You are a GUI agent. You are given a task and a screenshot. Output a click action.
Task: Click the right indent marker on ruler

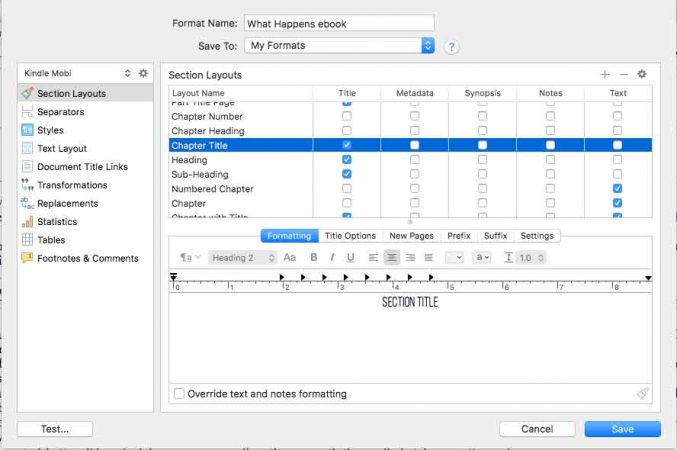(x=648, y=278)
